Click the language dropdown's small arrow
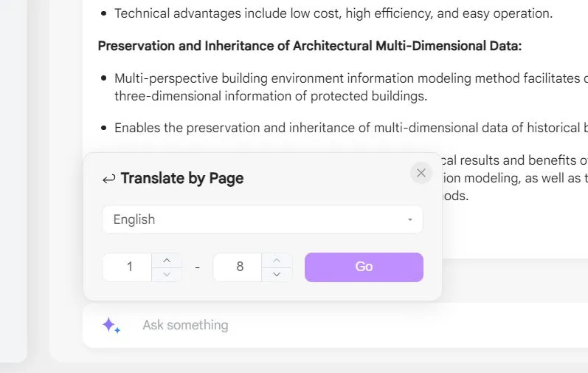Viewport: 588px width, 373px height. (409, 220)
